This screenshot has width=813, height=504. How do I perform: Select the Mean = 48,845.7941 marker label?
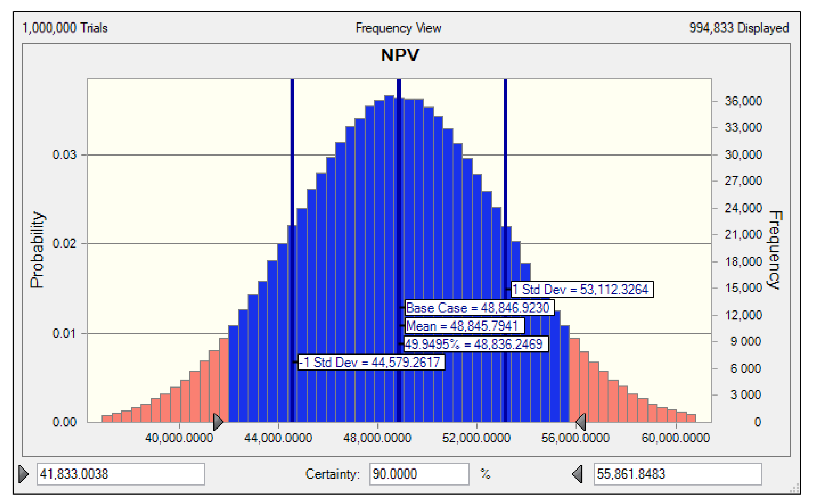464,326
